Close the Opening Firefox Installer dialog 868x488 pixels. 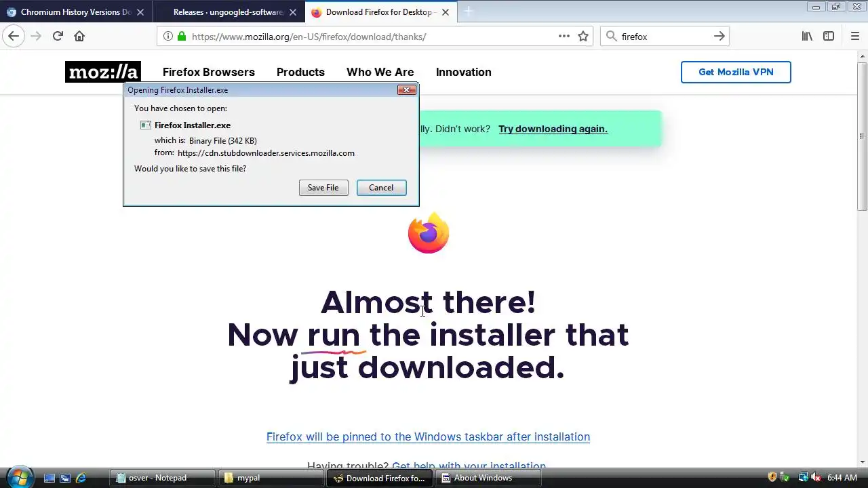click(x=406, y=89)
